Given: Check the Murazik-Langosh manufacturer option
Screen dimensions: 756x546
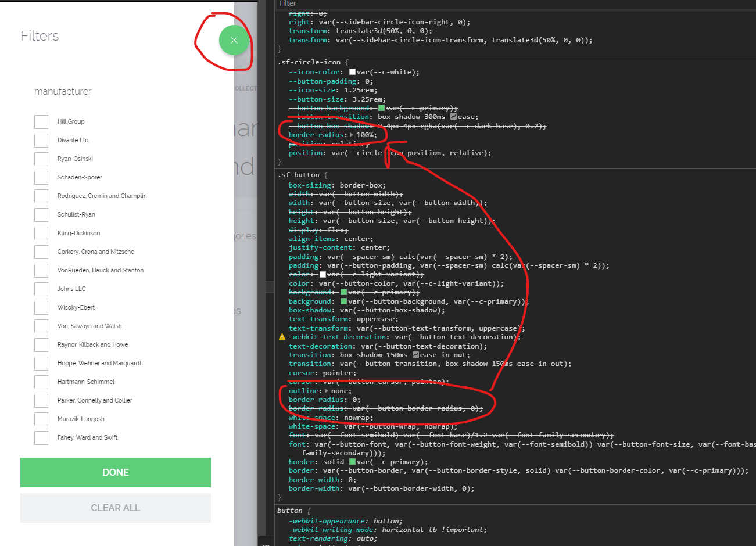Looking at the screenshot, I should click(41, 419).
